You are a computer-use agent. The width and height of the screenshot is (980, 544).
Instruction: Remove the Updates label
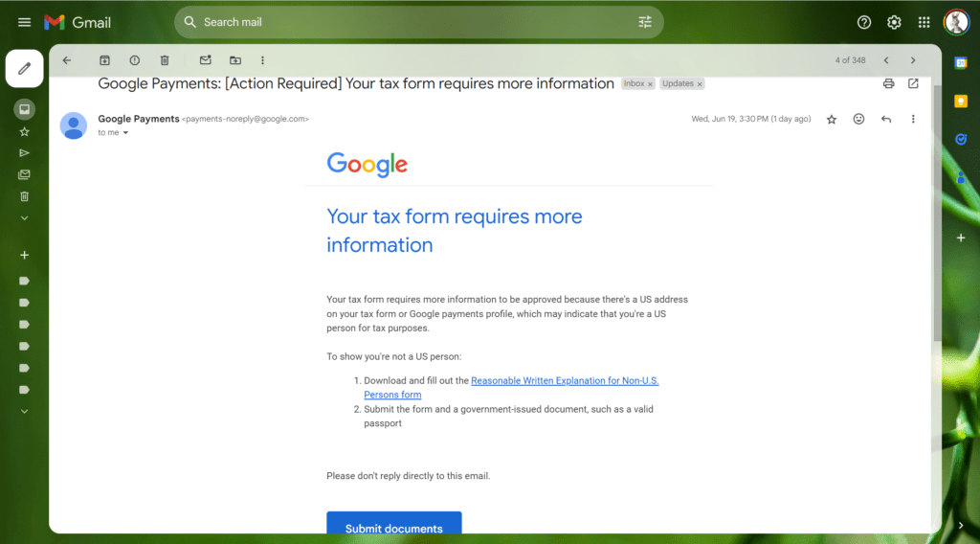[x=700, y=84]
